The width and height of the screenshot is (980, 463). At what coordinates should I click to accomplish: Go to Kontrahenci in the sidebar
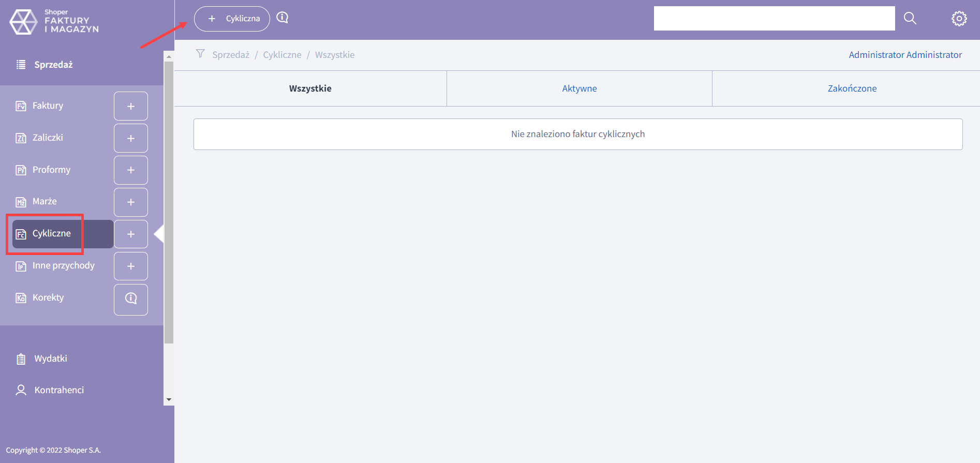59,390
